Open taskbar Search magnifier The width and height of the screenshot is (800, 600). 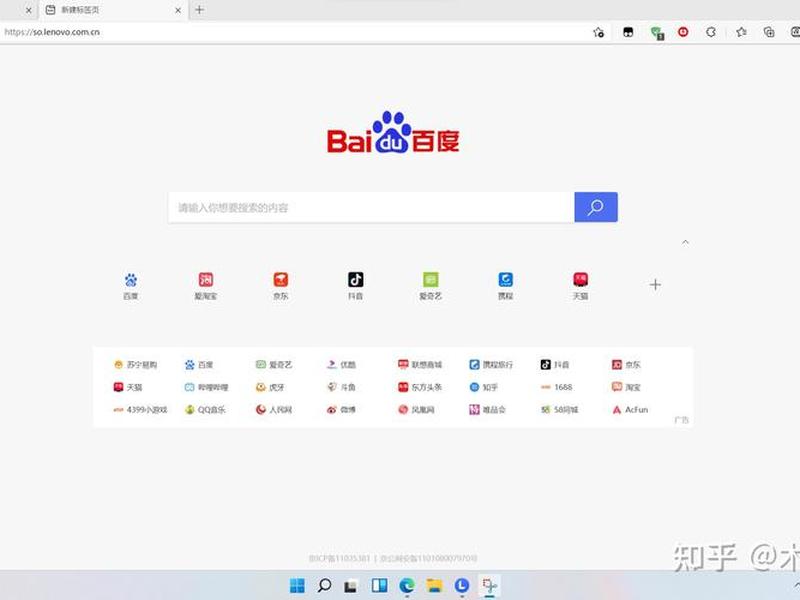point(324,585)
